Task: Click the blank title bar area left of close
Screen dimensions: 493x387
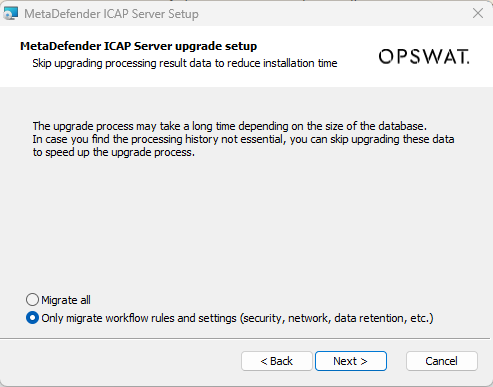Action: (x=333, y=14)
